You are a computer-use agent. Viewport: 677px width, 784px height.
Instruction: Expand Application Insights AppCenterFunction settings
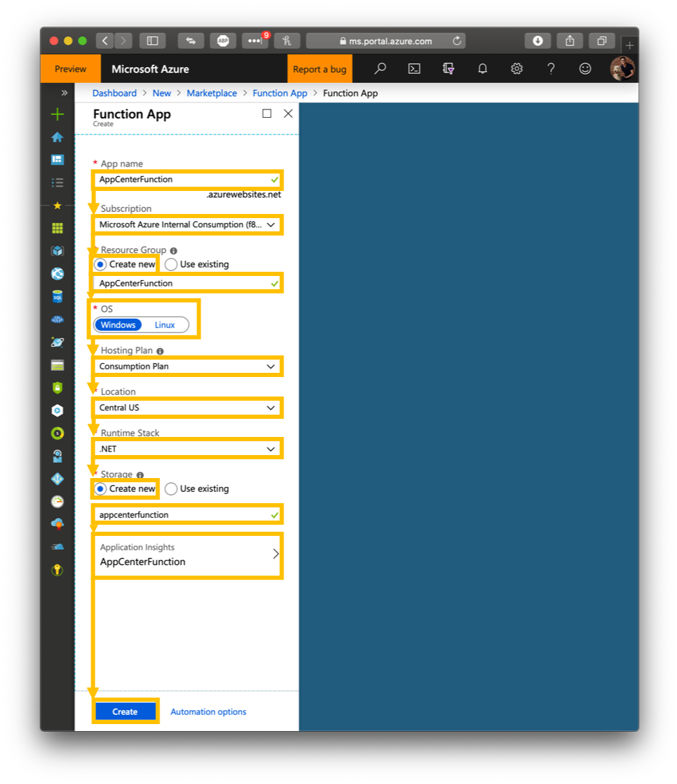click(187, 555)
